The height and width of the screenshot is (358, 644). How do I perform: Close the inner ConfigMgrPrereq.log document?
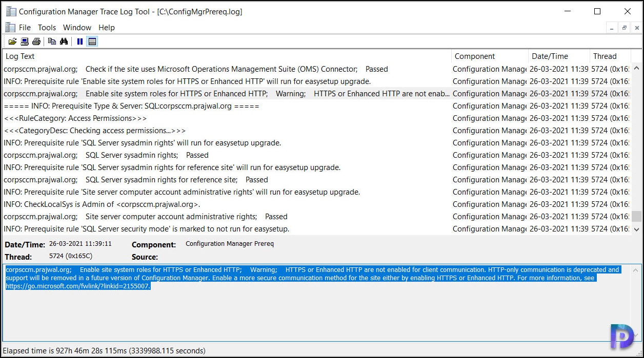[x=637, y=28]
